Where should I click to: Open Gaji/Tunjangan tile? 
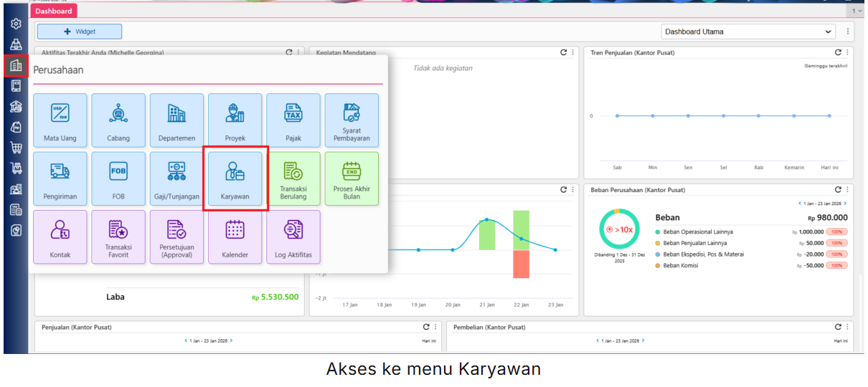click(x=176, y=178)
